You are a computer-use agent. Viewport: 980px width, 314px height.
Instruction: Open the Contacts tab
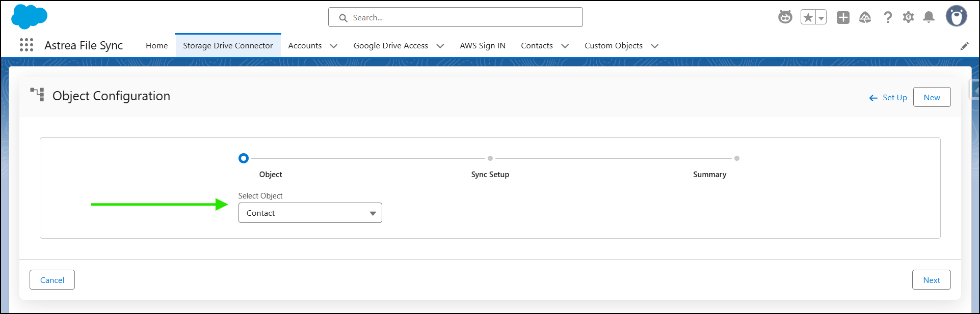537,46
